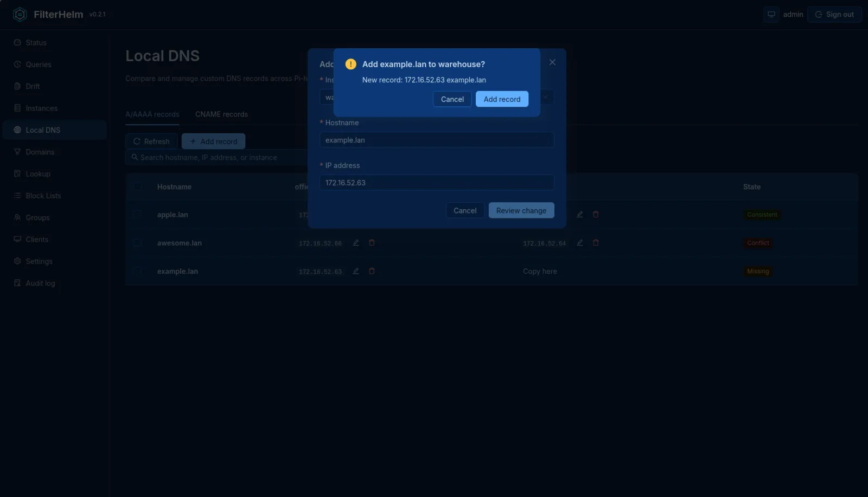Click the theme monitor icon beside admin
This screenshot has width=868, height=497.
click(x=771, y=15)
